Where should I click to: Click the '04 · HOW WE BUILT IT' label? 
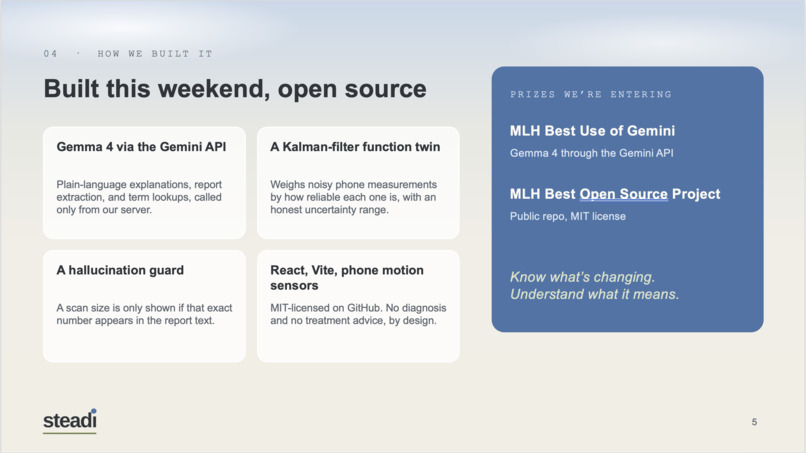coord(128,53)
